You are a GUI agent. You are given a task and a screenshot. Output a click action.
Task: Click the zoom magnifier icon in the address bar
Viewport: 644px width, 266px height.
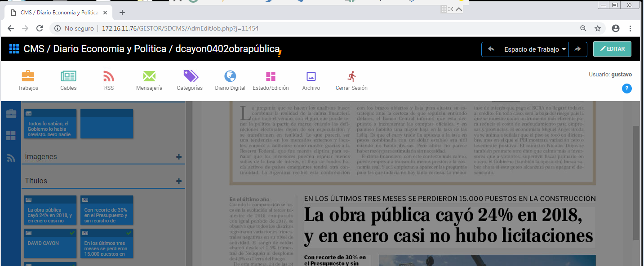tap(583, 28)
